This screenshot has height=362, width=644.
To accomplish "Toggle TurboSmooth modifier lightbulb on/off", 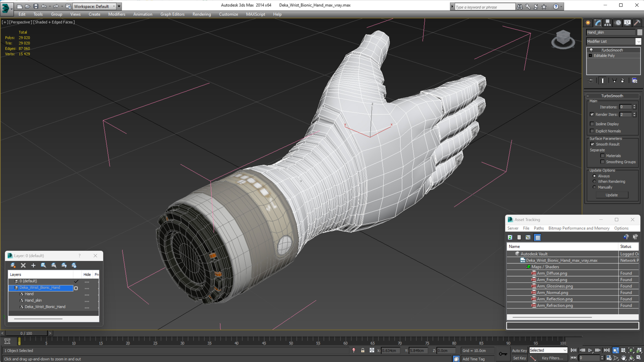I will click(591, 50).
